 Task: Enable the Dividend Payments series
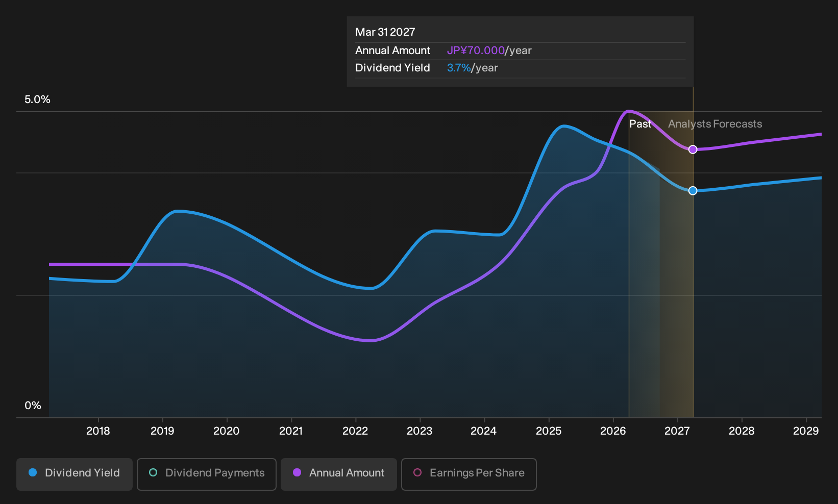(x=207, y=474)
